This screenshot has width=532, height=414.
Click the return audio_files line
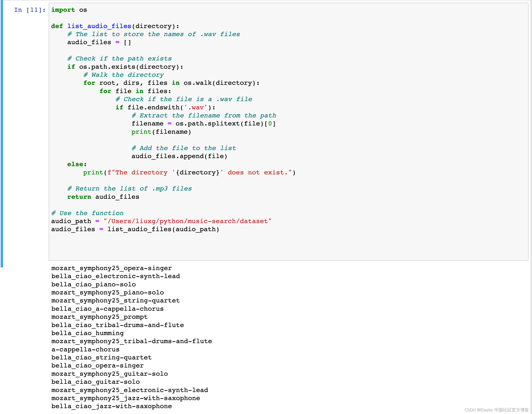(x=103, y=197)
